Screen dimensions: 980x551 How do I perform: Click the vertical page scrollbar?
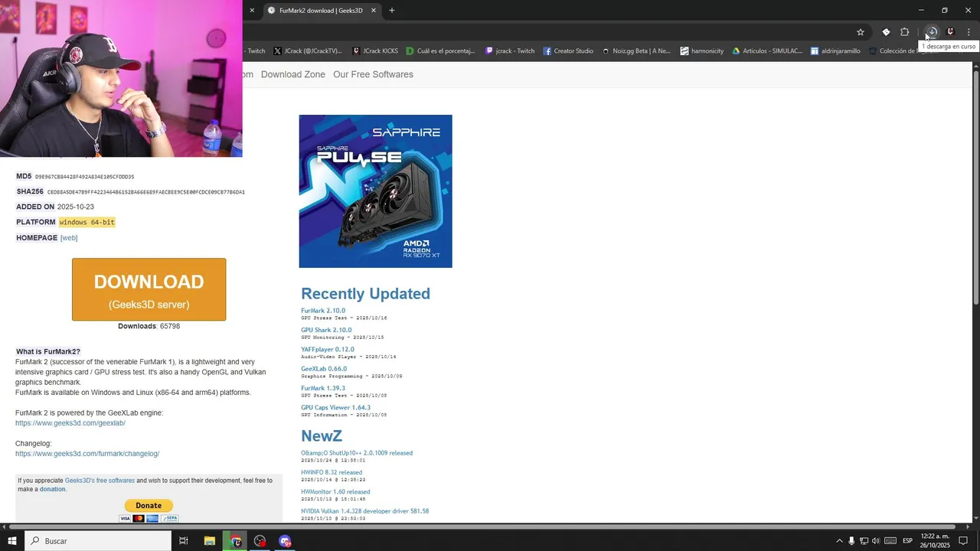[x=976, y=187]
